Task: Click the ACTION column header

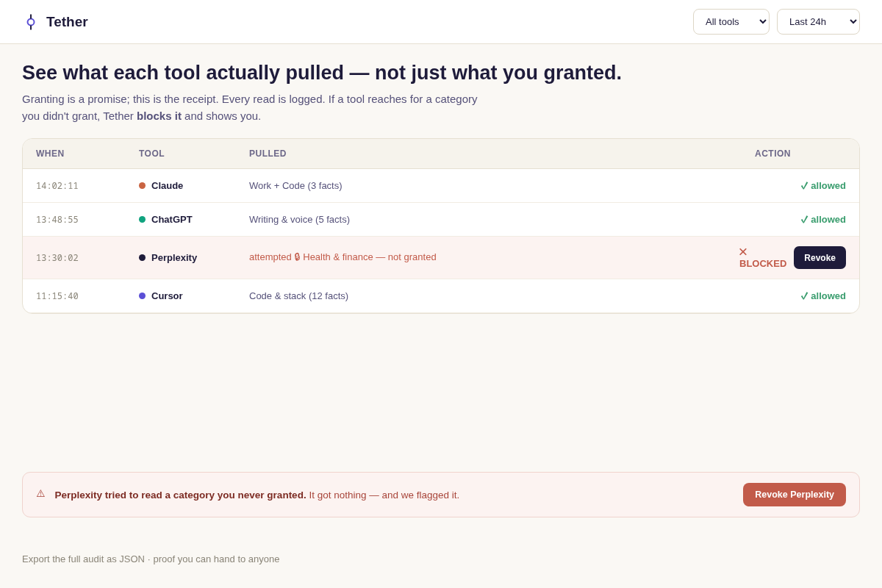Action: point(772,154)
